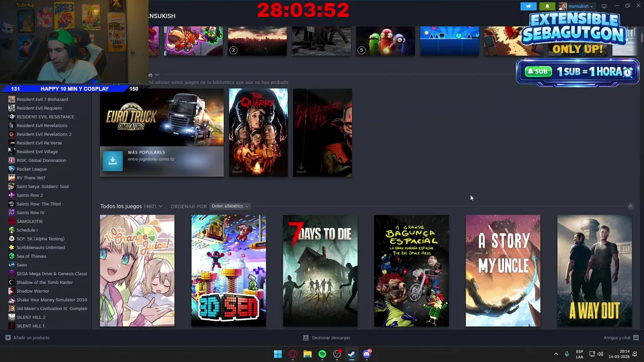Open the Opera browser taskbar icon
Screen dimensions: 644x362
pos(293,354)
